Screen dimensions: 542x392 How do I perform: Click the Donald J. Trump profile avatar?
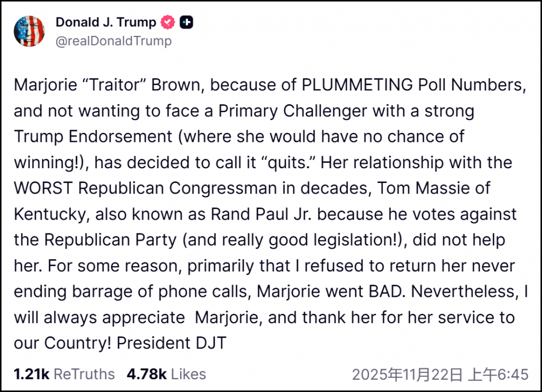click(30, 32)
